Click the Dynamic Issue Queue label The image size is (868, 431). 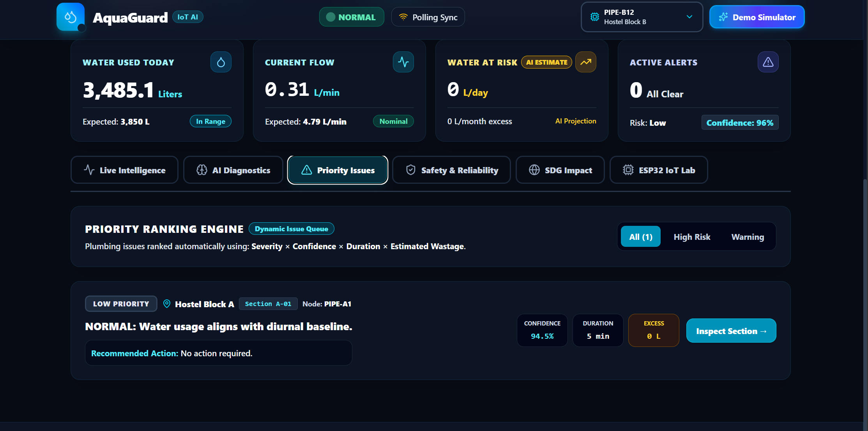click(292, 229)
